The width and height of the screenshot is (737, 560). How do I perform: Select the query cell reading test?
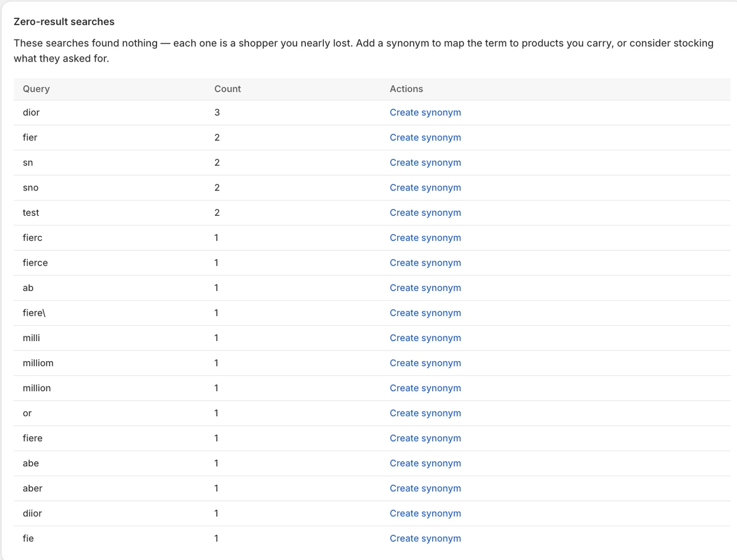(31, 213)
